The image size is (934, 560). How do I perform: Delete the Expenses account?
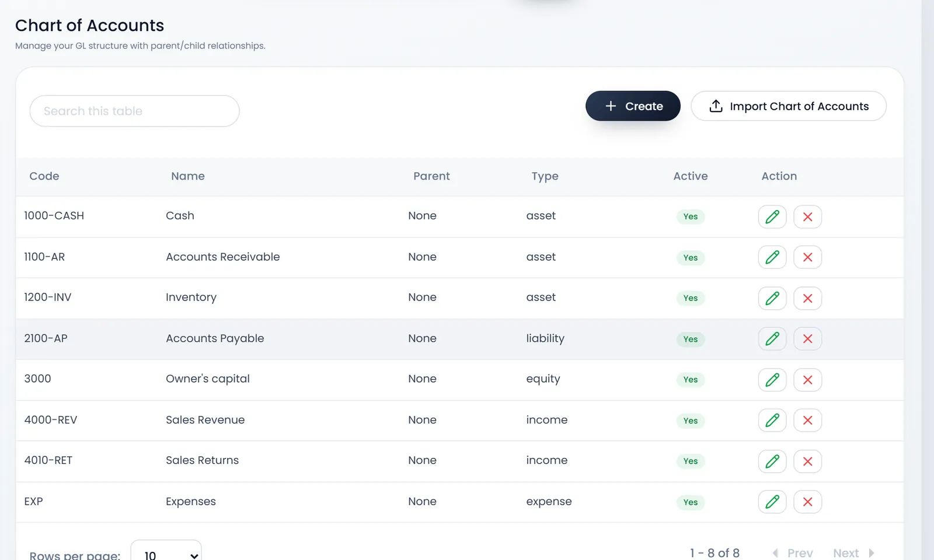click(808, 502)
